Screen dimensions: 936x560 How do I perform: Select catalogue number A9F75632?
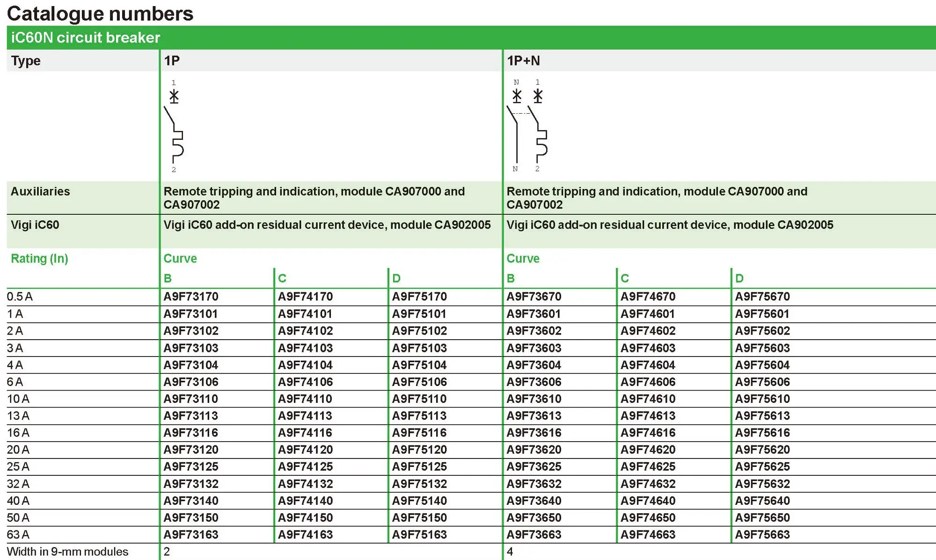[762, 484]
